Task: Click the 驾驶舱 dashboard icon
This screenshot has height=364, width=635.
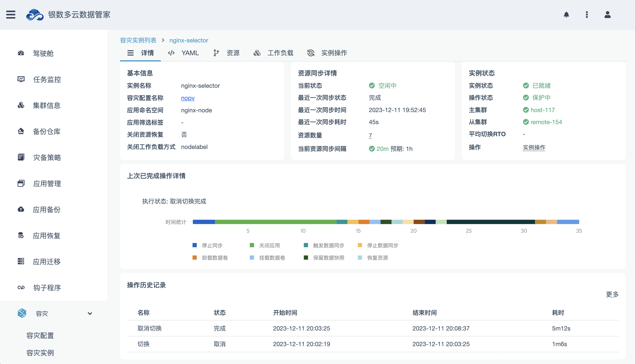Action: [21, 53]
